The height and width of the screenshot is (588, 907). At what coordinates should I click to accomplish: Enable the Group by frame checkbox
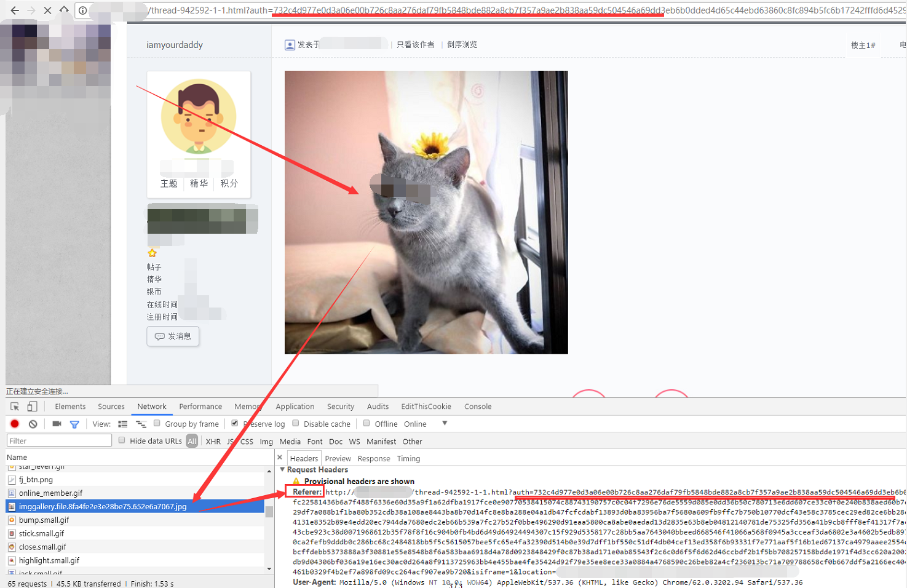click(157, 423)
